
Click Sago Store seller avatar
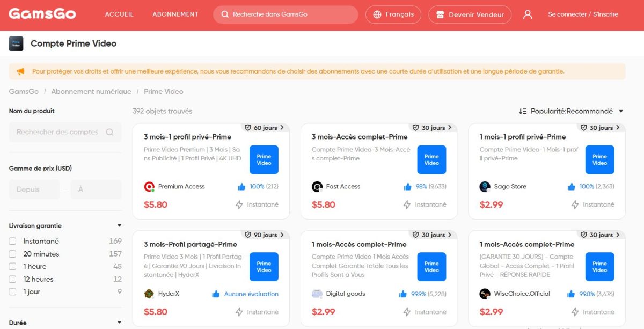[x=485, y=187]
